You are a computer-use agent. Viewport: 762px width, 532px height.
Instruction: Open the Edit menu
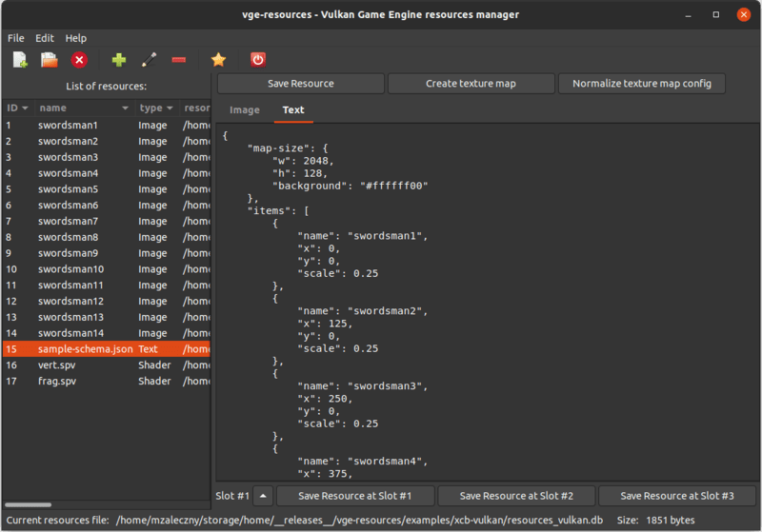(45, 38)
